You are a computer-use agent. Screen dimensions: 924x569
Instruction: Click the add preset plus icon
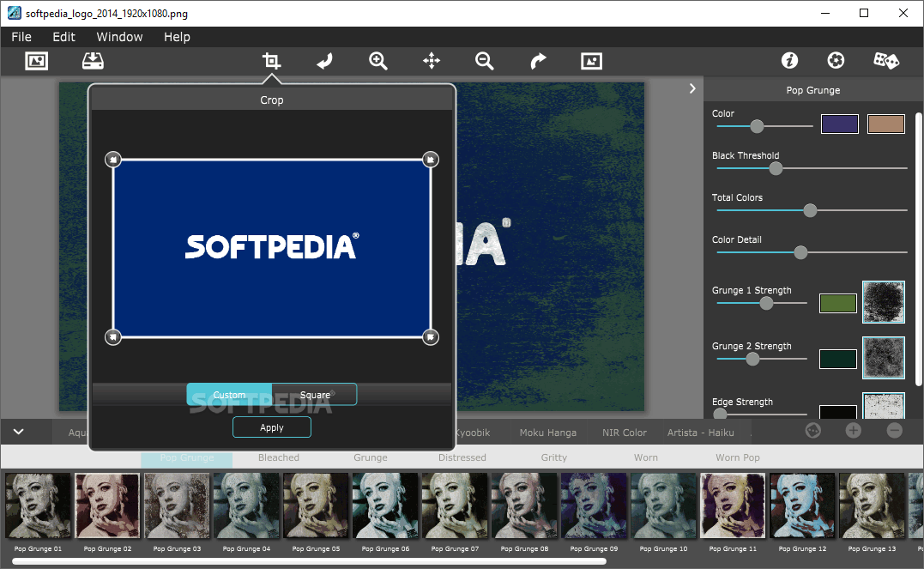pos(854,431)
